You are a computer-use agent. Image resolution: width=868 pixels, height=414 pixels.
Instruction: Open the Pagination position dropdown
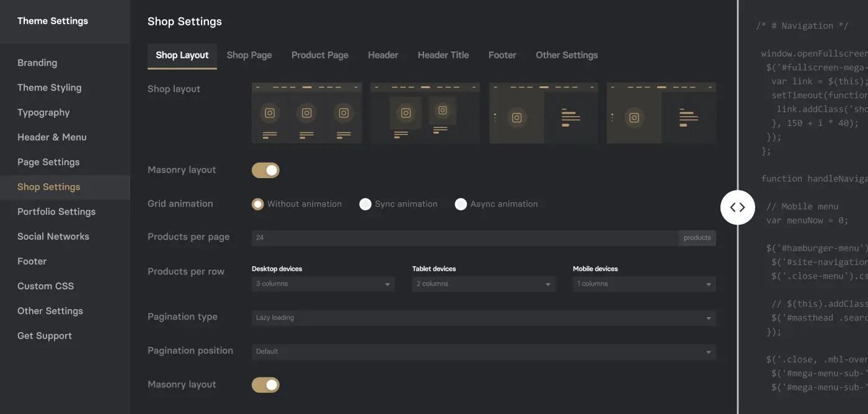coord(483,351)
